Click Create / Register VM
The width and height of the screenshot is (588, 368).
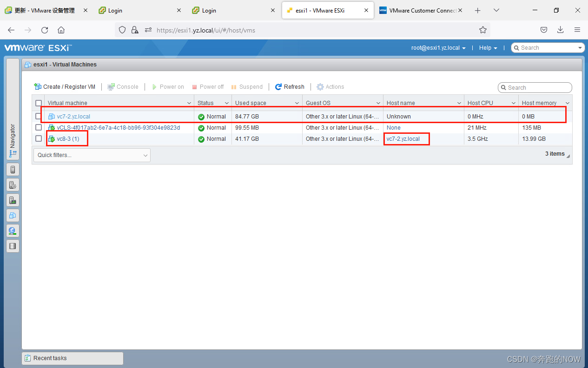(x=65, y=87)
